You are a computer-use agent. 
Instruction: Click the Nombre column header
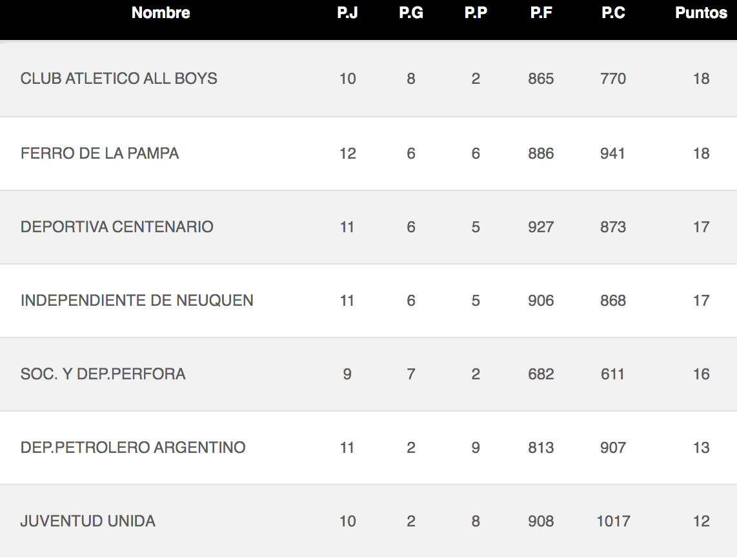click(161, 13)
